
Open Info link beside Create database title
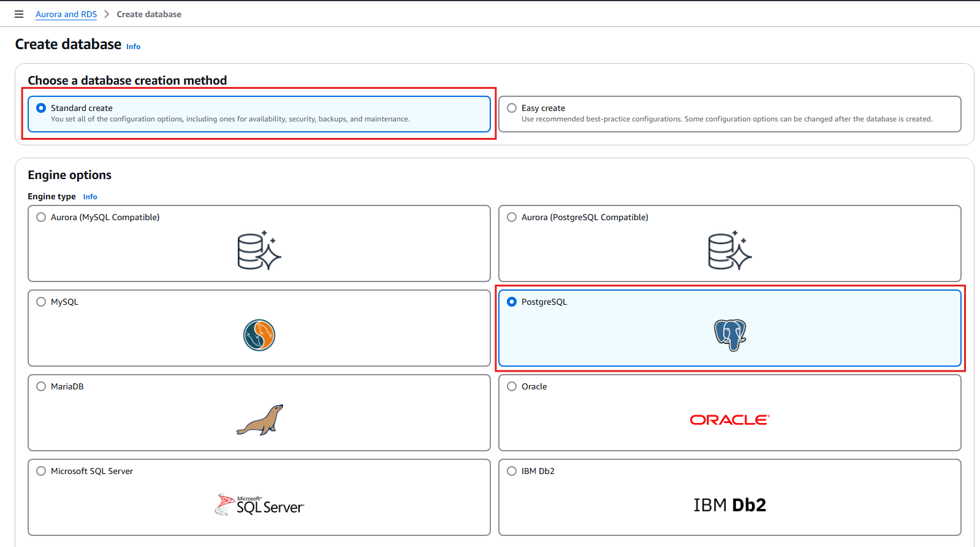(x=133, y=47)
